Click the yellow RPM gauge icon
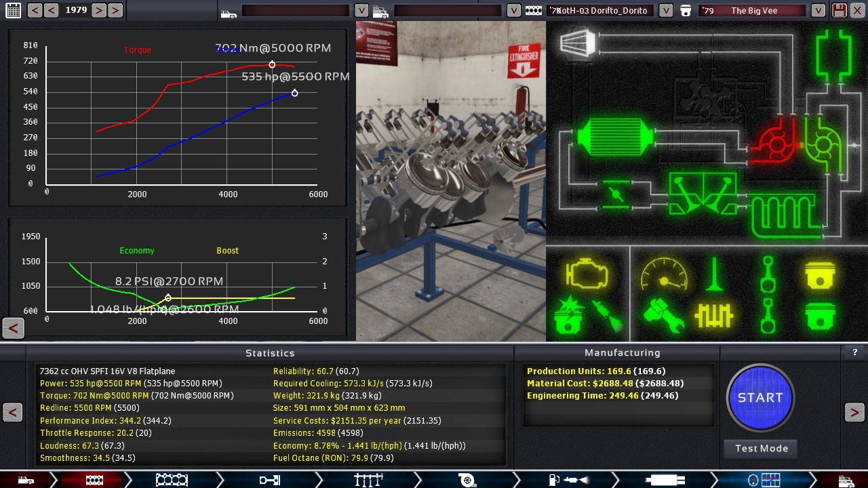This screenshot has height=488, width=868. coord(663,274)
